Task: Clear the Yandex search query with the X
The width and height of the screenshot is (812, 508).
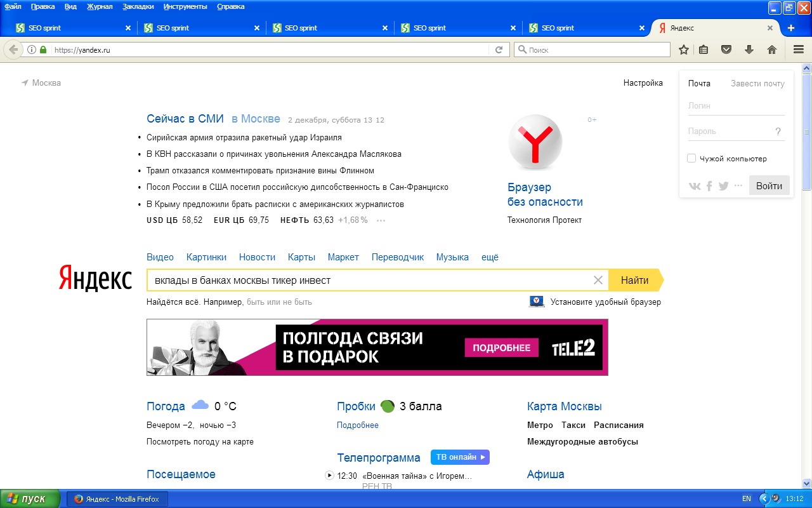Action: click(598, 280)
